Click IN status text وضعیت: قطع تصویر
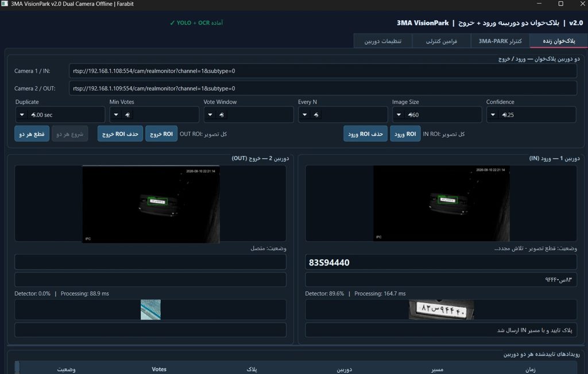The height and width of the screenshot is (374, 588). click(x=536, y=248)
